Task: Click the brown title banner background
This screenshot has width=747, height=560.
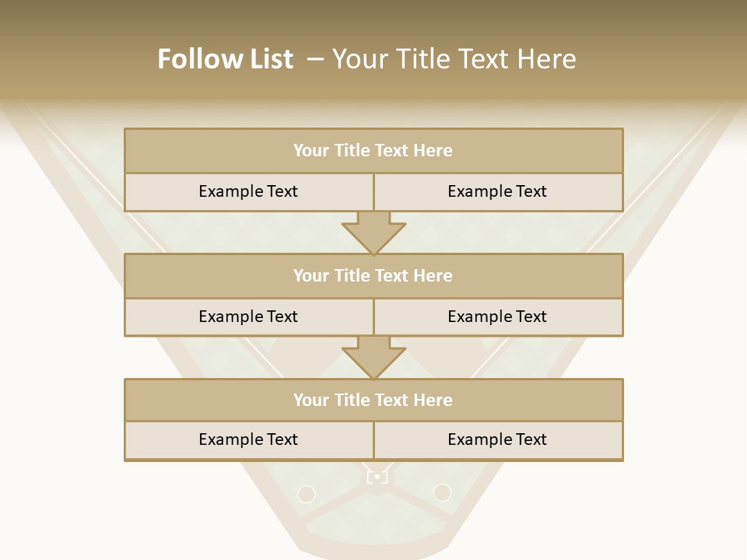Action: 661,47
